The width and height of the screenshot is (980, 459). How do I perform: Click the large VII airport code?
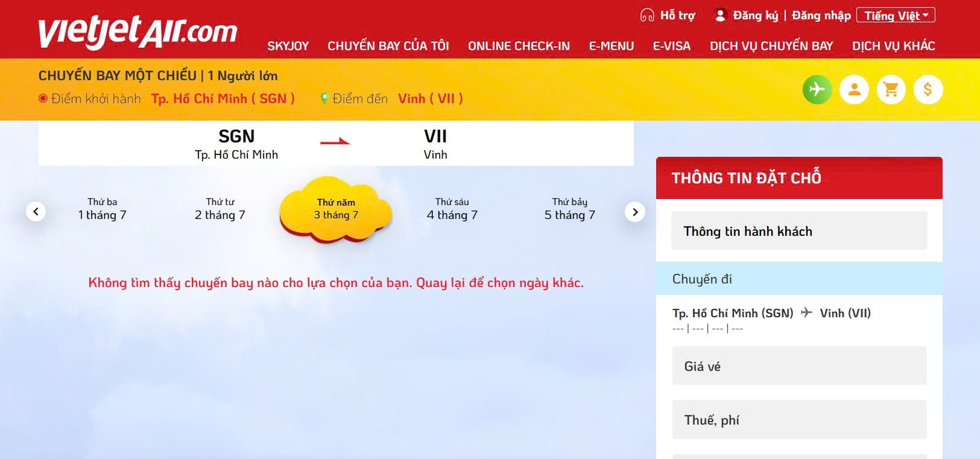coord(435,136)
